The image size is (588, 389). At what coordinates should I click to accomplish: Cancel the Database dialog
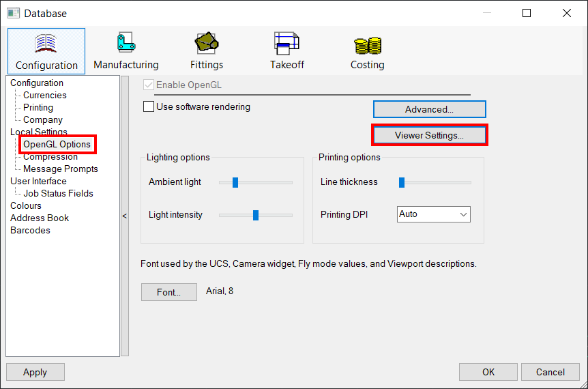(550, 372)
